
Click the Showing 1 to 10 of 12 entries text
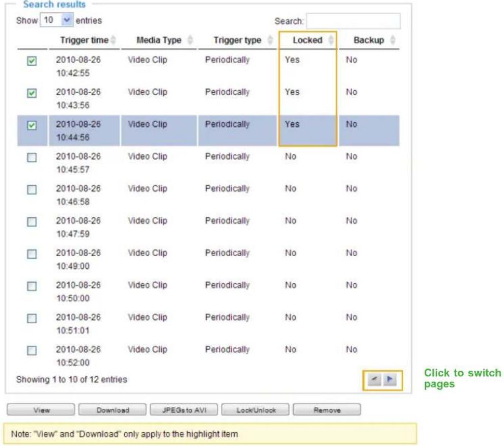tap(72, 379)
